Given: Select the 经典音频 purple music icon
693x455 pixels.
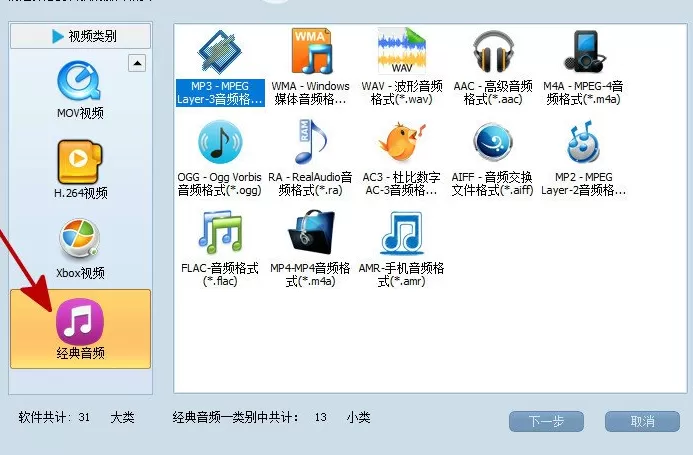Looking at the screenshot, I should coord(80,321).
